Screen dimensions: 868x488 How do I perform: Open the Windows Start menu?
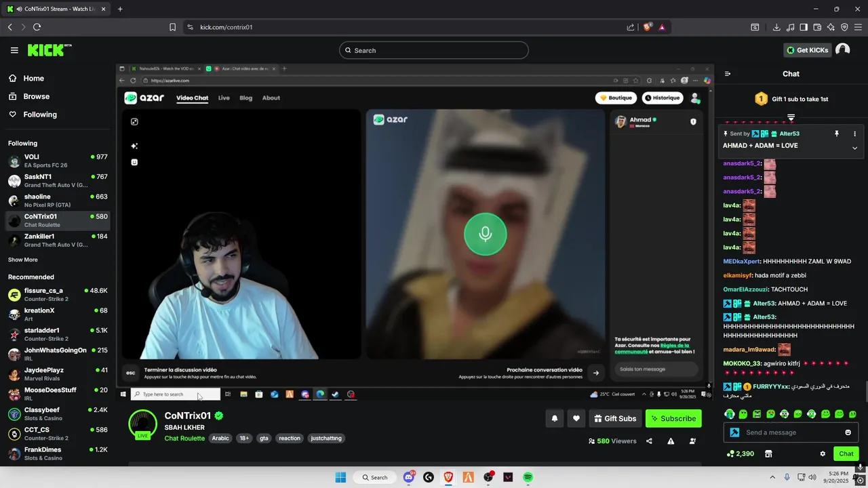340,477
